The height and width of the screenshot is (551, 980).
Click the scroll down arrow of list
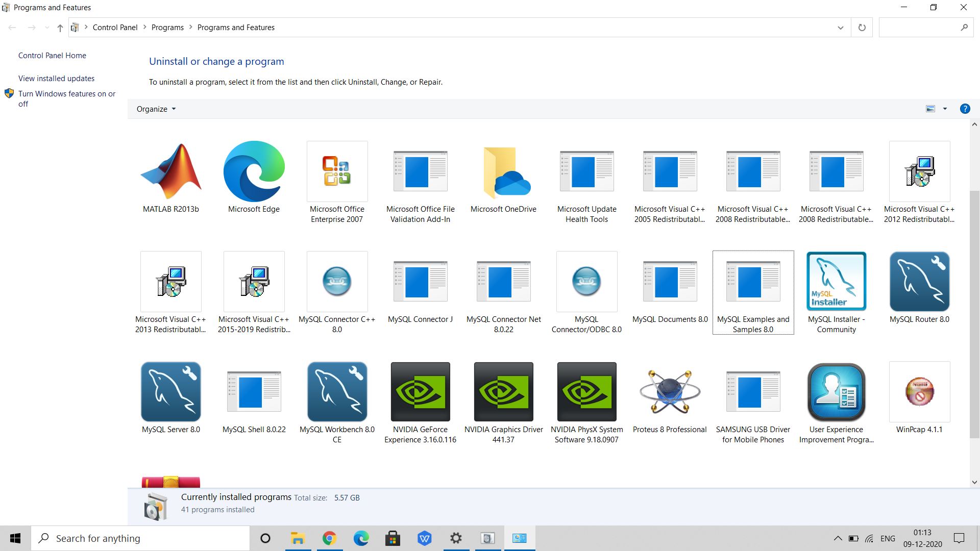tap(974, 482)
